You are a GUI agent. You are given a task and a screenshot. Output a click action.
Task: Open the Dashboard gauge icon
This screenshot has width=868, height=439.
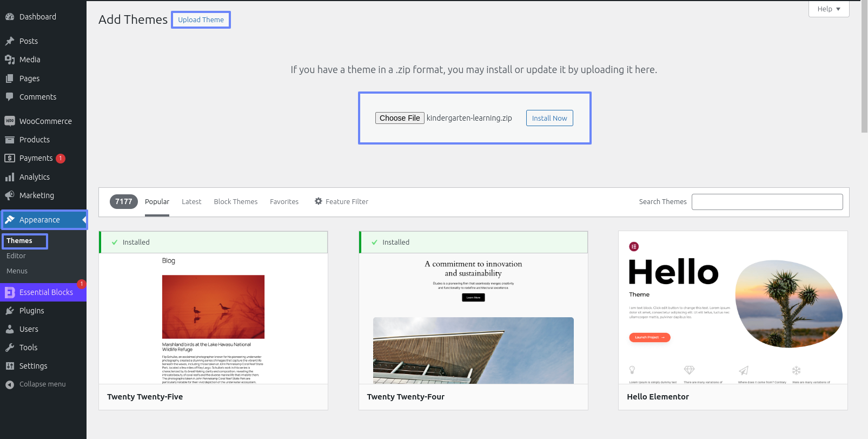click(x=10, y=17)
